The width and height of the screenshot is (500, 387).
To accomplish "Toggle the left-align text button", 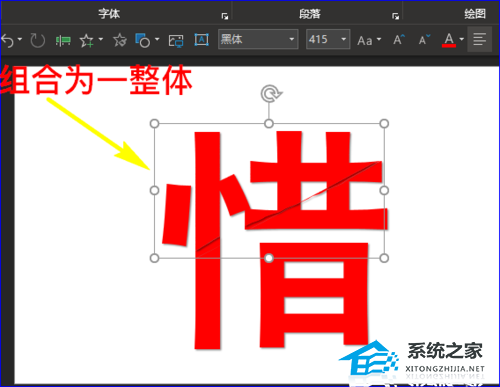I will 480,40.
